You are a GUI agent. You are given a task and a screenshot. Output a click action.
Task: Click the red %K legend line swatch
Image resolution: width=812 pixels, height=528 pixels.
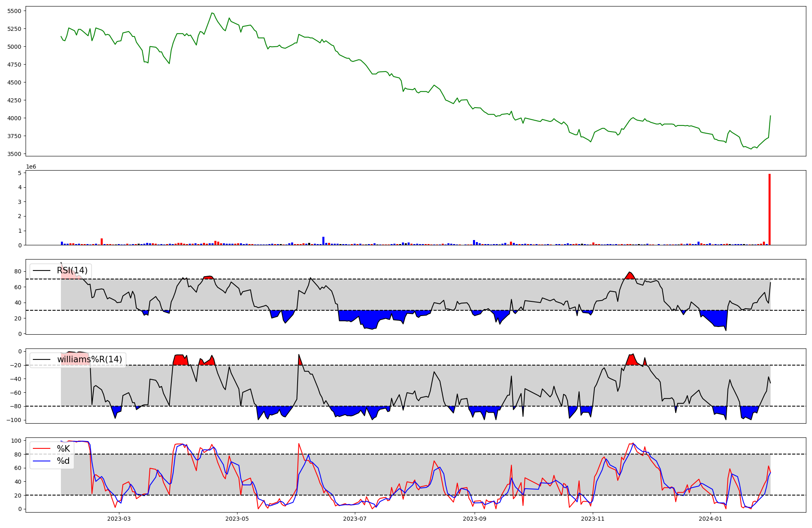point(42,449)
